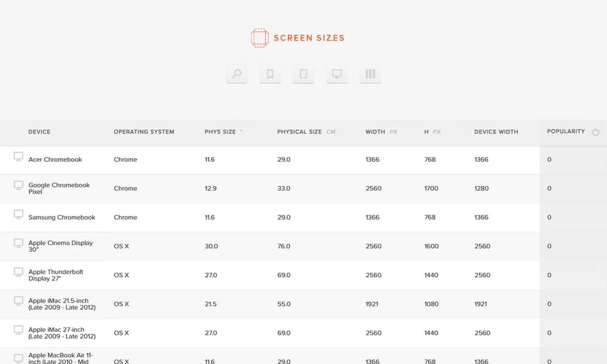Click 1080 height value

click(x=432, y=304)
